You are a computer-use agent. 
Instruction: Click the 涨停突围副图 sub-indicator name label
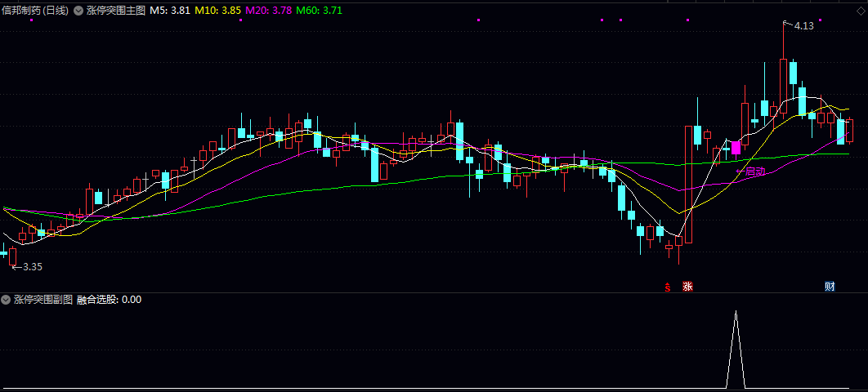point(43,300)
